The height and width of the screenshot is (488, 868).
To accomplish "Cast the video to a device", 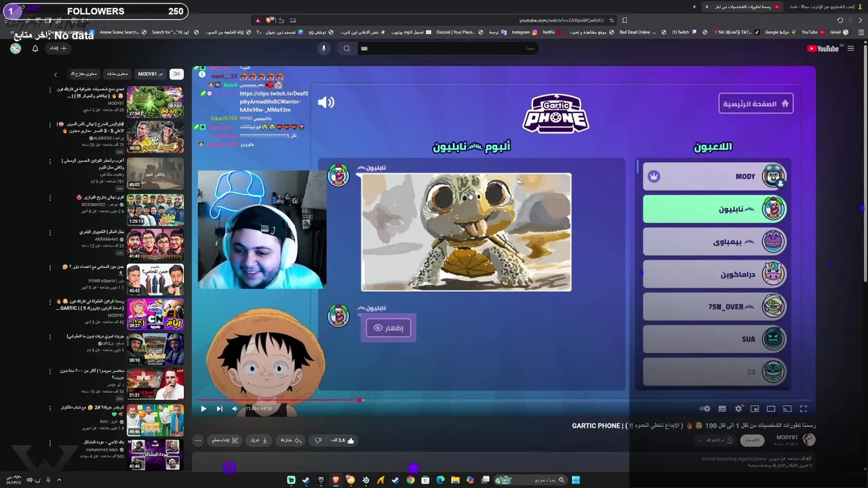I will coord(787,409).
